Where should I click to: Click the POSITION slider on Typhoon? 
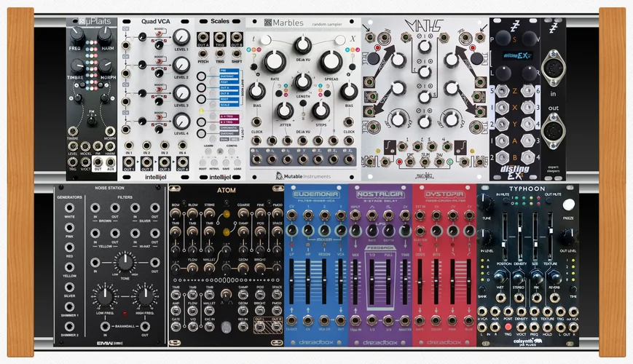tap(504, 236)
